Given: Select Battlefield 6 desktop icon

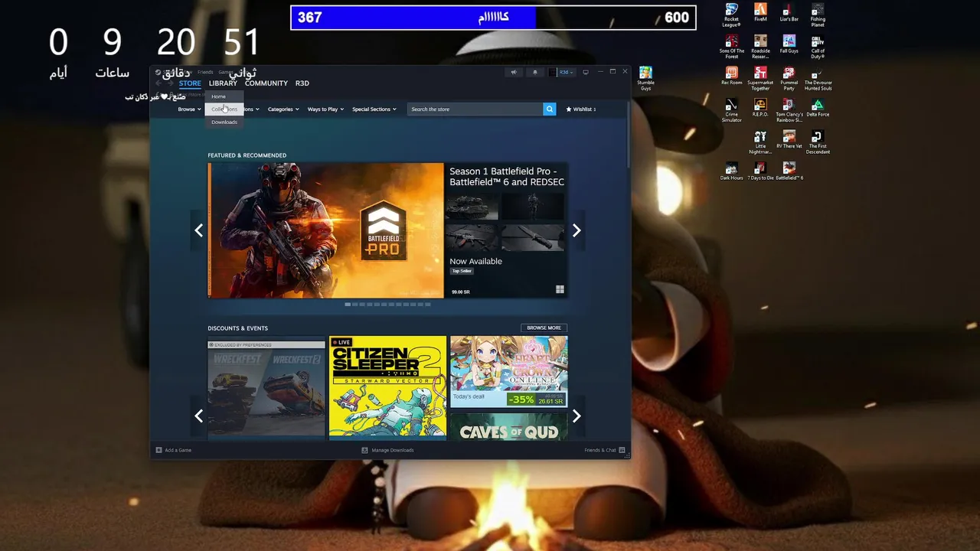Looking at the screenshot, I should pyautogui.click(x=789, y=171).
